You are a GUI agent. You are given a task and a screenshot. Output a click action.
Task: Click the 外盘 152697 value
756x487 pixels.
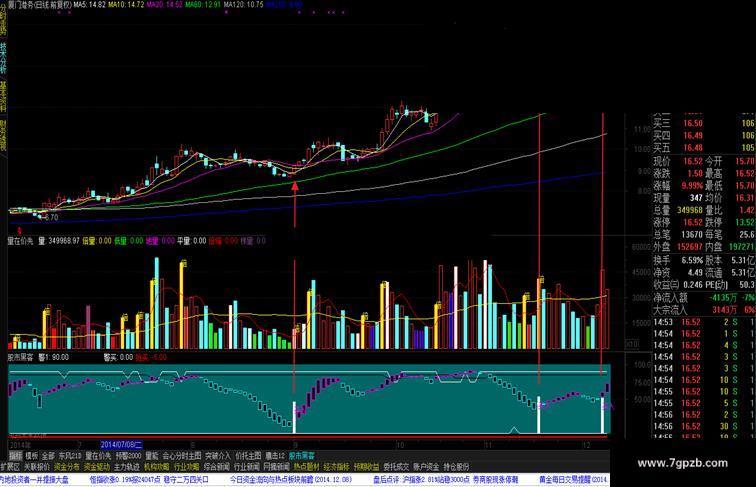pyautogui.click(x=690, y=247)
